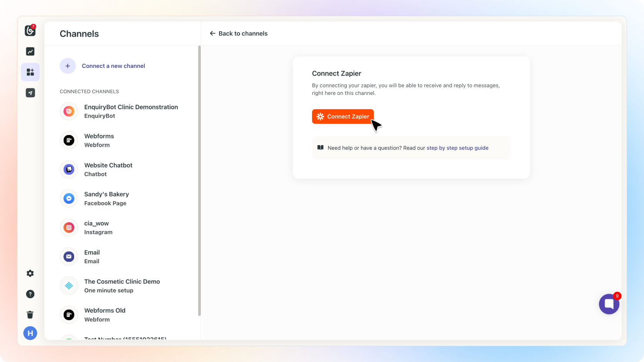Select The Cosmetic Clinic Demo name

122,282
